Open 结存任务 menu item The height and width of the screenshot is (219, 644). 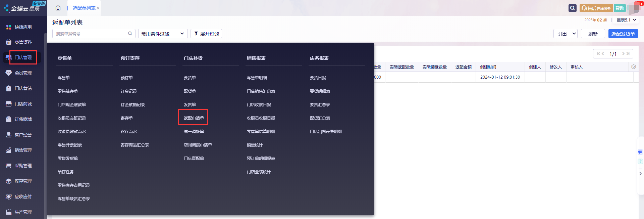pos(66,172)
